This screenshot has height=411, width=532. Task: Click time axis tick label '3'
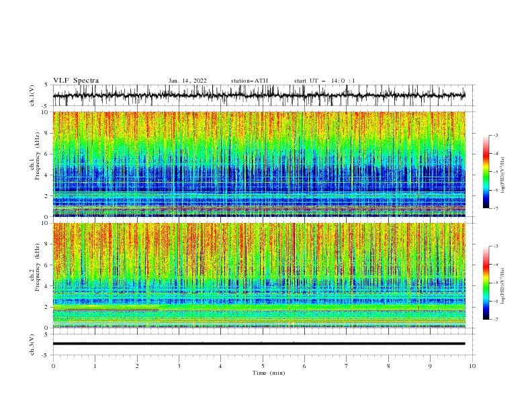179,366
